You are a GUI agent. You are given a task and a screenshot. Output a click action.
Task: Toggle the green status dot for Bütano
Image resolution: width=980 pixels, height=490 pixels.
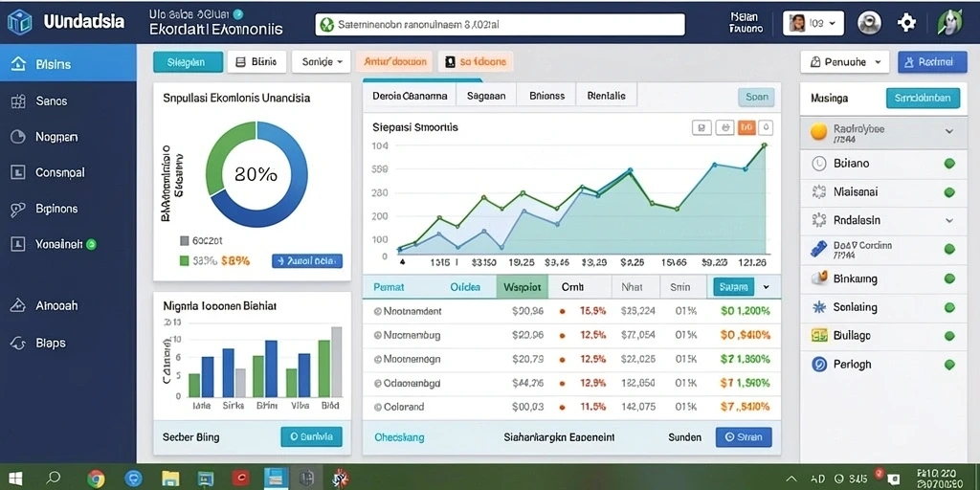949,164
